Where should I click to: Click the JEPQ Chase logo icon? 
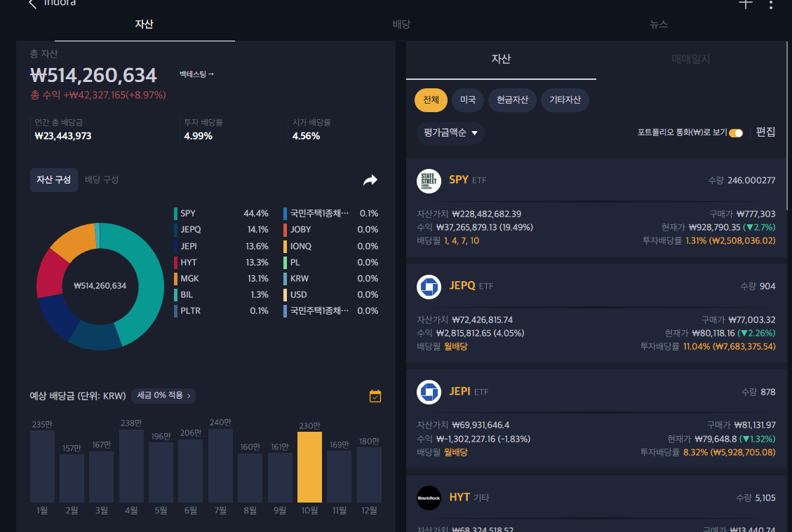[429, 287]
